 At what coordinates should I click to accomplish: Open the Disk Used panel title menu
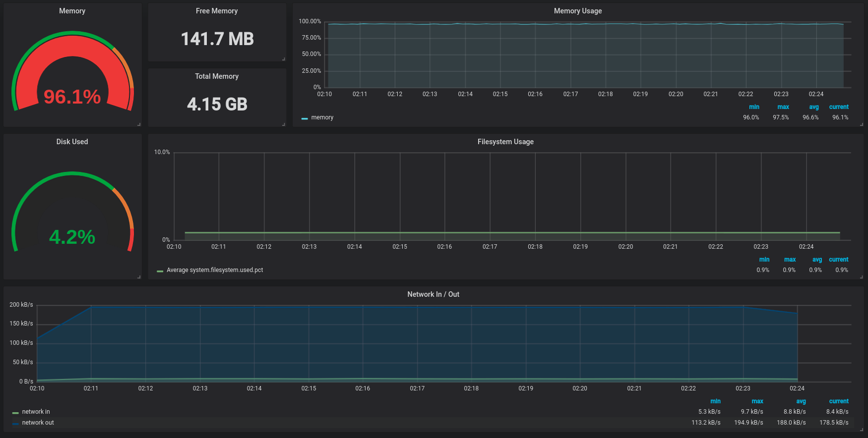(x=72, y=142)
